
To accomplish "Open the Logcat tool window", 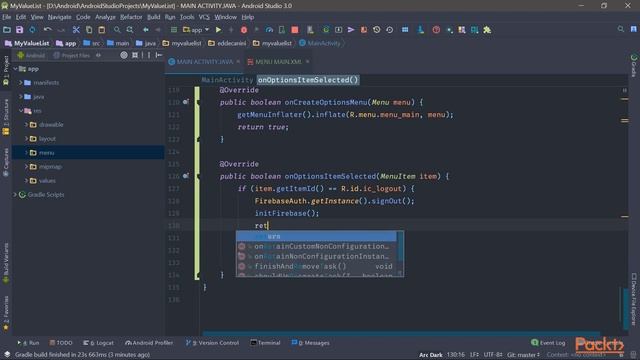I will coord(98,343).
